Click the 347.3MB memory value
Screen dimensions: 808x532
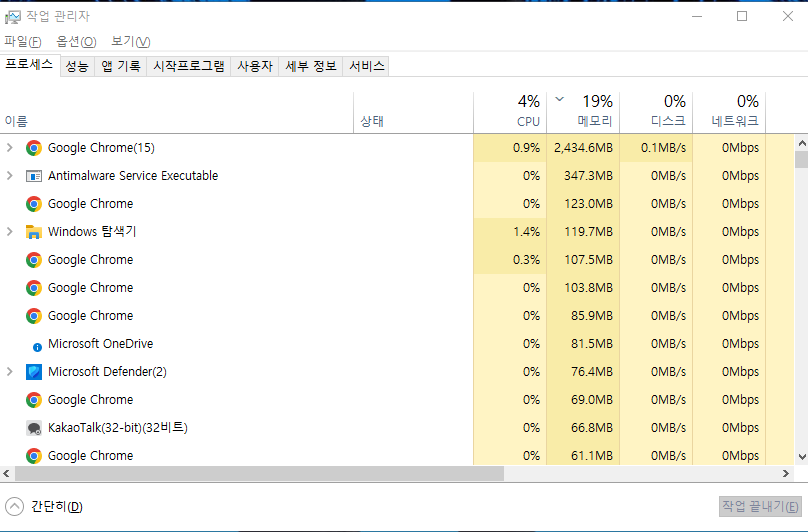[x=588, y=176]
